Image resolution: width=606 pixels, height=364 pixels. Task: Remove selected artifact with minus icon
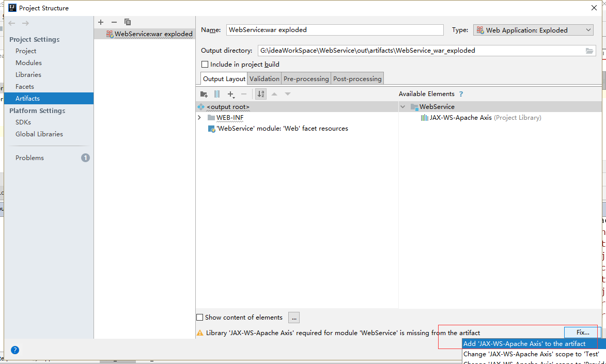tap(114, 22)
